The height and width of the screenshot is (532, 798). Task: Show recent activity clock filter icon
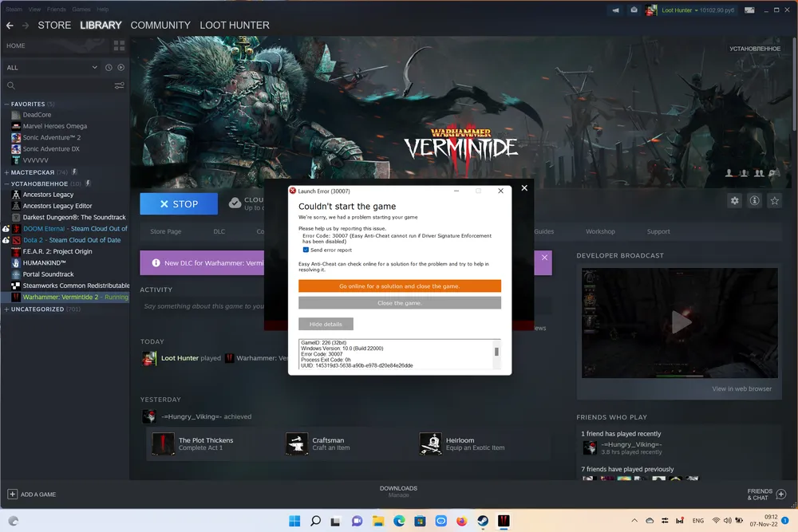(x=109, y=68)
